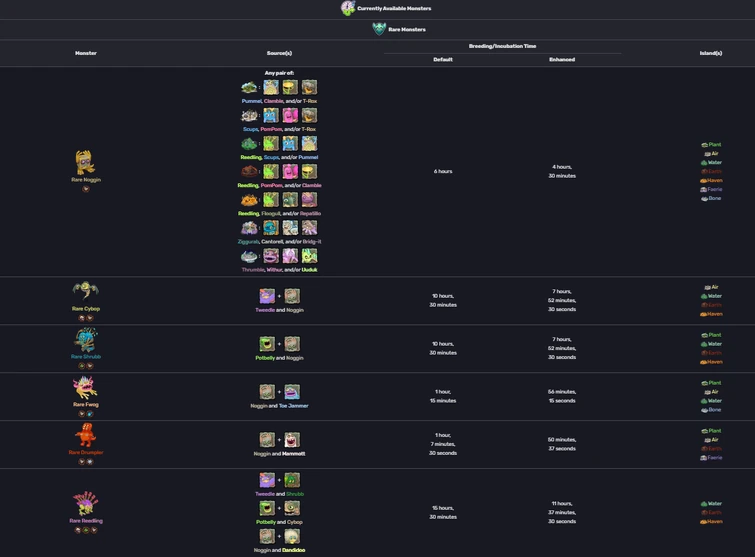The width and height of the screenshot is (755, 557).
Task: Click Currently Available Monsters header
Action: pos(386,8)
